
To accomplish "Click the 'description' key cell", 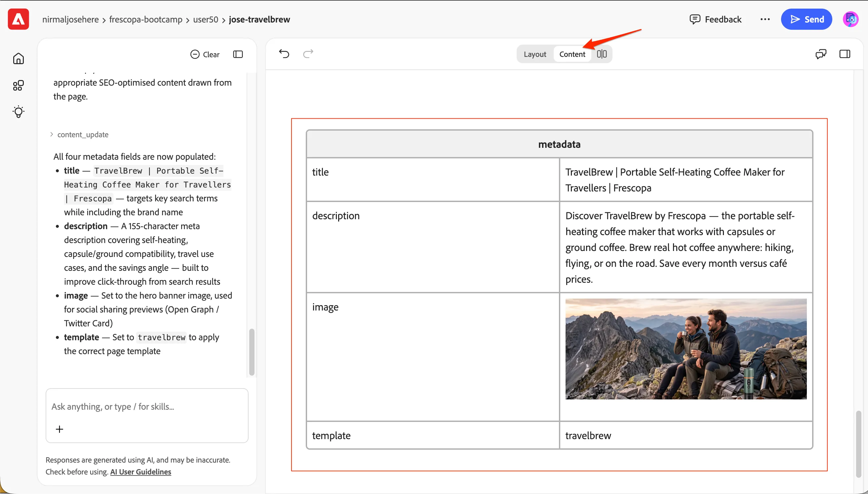I will coord(433,247).
